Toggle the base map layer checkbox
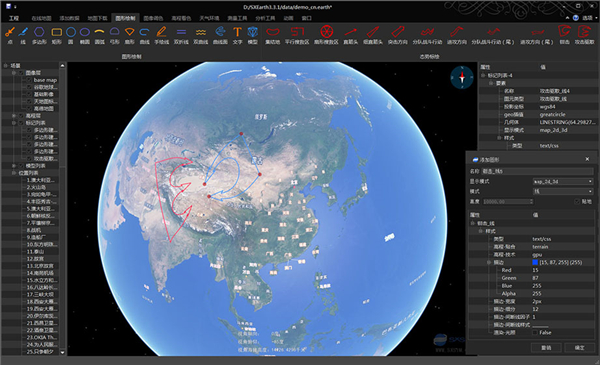This screenshot has width=600, height=365. pos(29,80)
